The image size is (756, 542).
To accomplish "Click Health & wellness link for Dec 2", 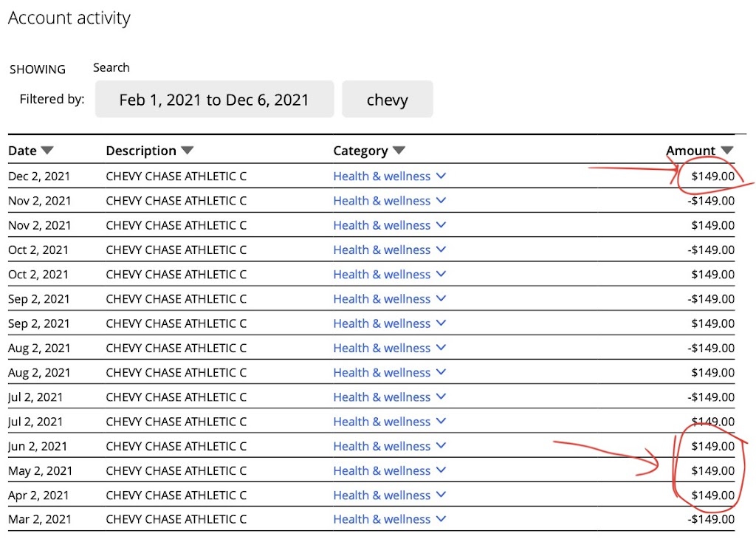I will 382,176.
